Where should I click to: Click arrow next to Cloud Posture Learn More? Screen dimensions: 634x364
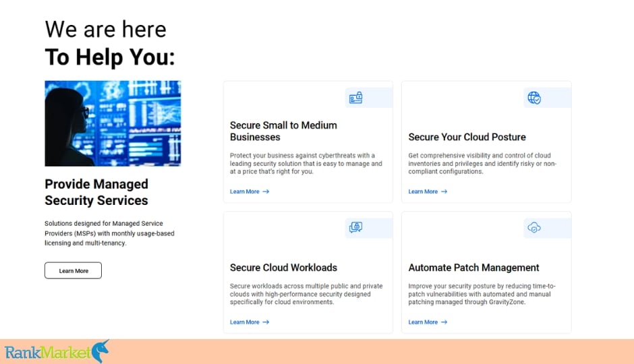tap(444, 191)
